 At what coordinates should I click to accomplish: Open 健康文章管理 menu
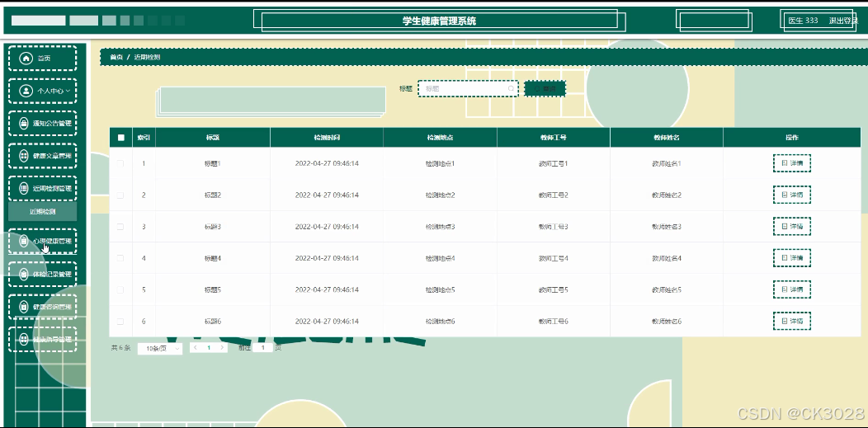(42, 156)
